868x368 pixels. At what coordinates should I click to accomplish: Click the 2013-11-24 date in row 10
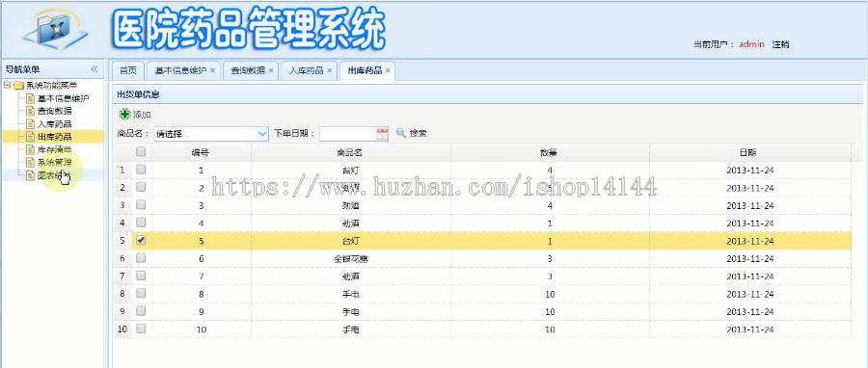pyautogui.click(x=750, y=329)
